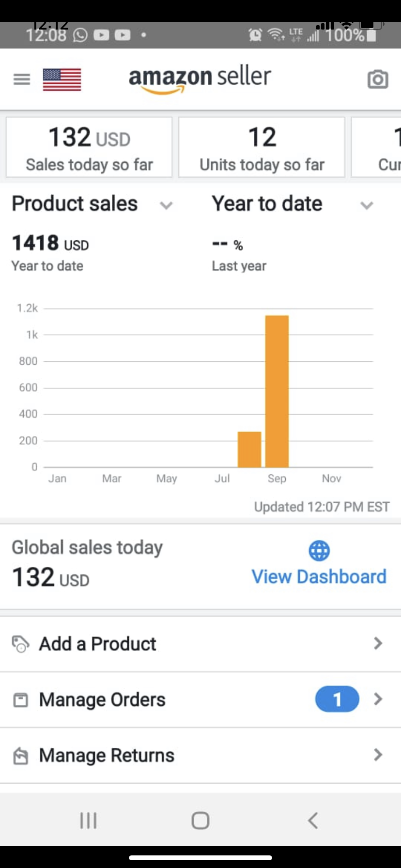
Task: Tap the Manage Orders box icon
Action: pyautogui.click(x=20, y=700)
